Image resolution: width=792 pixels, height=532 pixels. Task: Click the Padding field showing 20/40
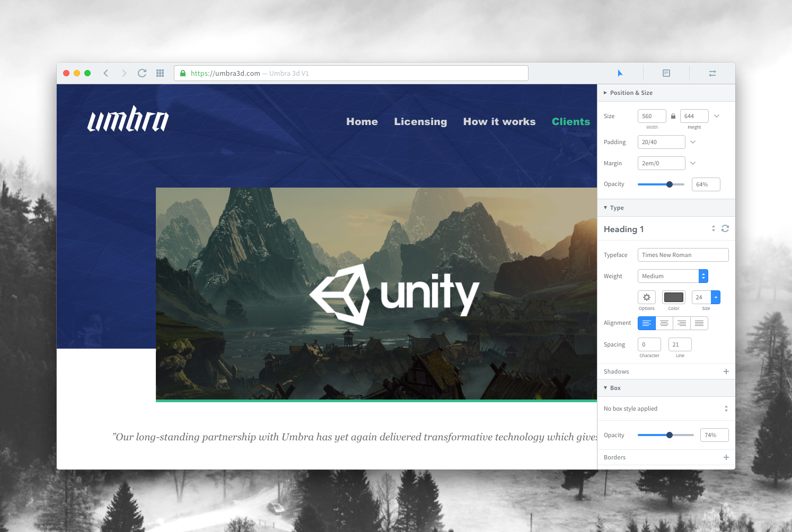coord(662,142)
